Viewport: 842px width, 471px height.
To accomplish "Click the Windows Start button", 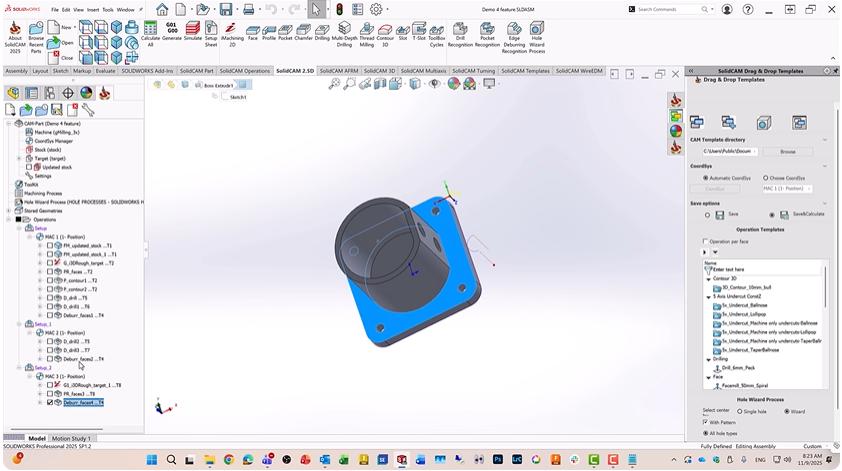I will coord(152,460).
